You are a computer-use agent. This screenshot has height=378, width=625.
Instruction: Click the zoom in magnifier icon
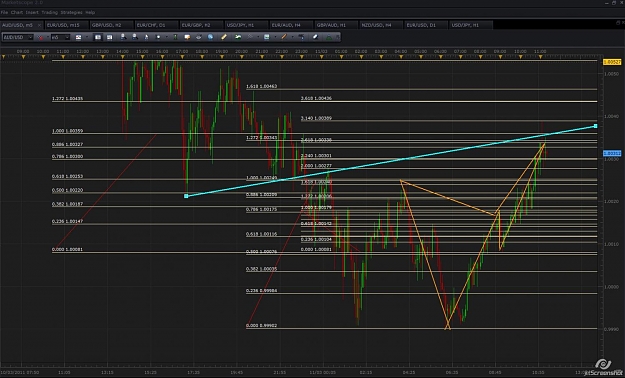[x=123, y=37]
